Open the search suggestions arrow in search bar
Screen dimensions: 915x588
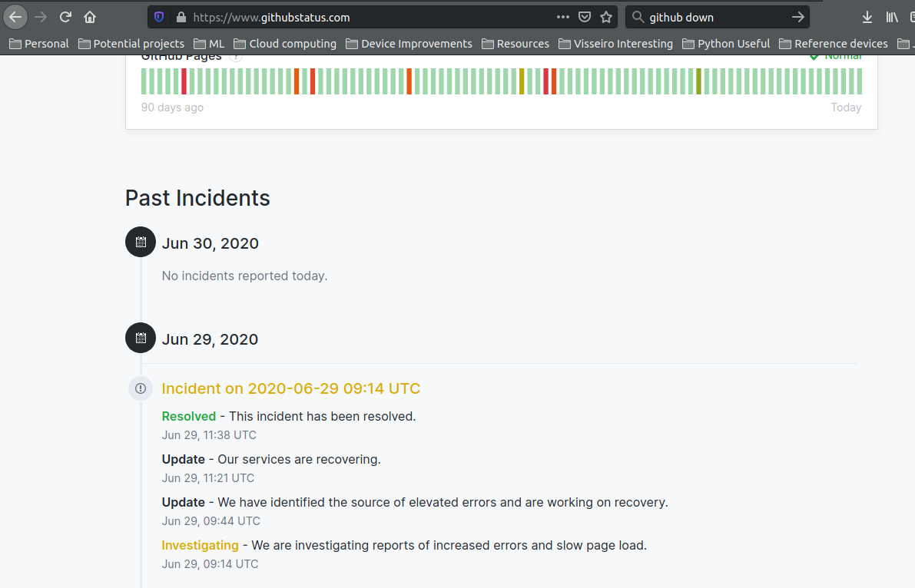pos(799,16)
